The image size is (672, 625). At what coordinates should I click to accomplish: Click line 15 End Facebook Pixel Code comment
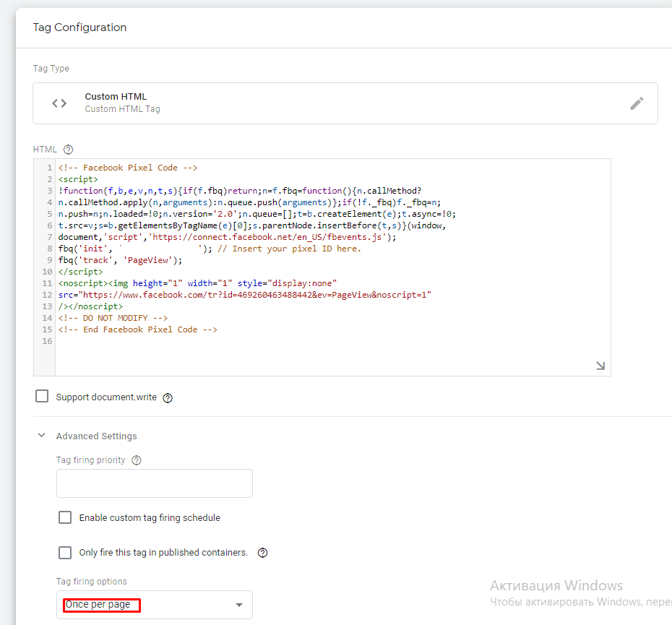pyautogui.click(x=137, y=329)
